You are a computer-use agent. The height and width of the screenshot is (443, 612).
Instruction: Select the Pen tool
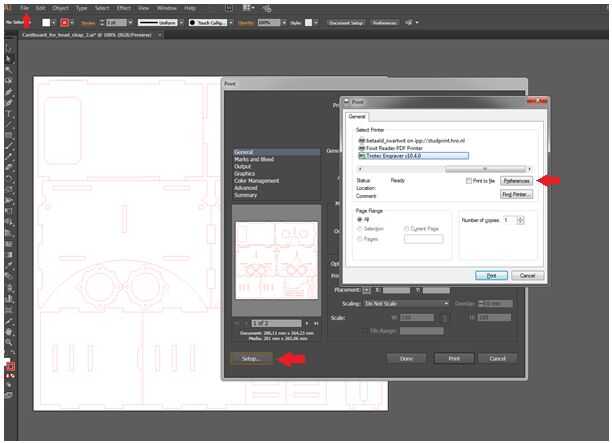pos(9,92)
